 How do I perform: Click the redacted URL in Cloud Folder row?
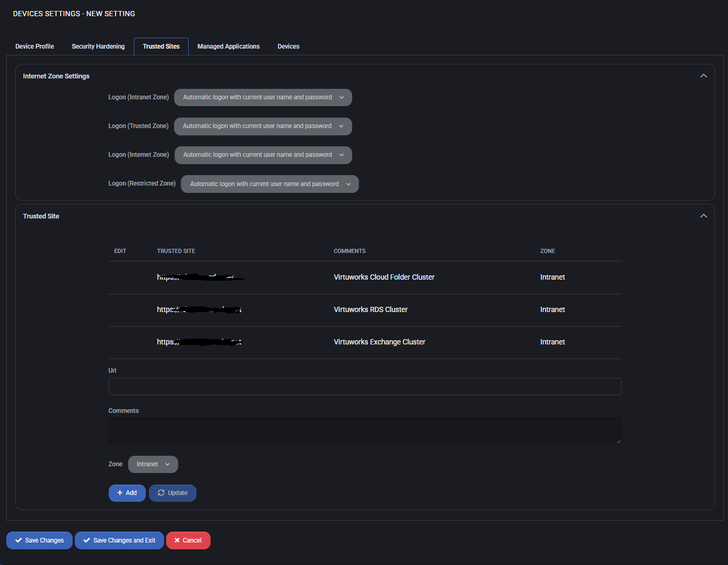tap(200, 277)
